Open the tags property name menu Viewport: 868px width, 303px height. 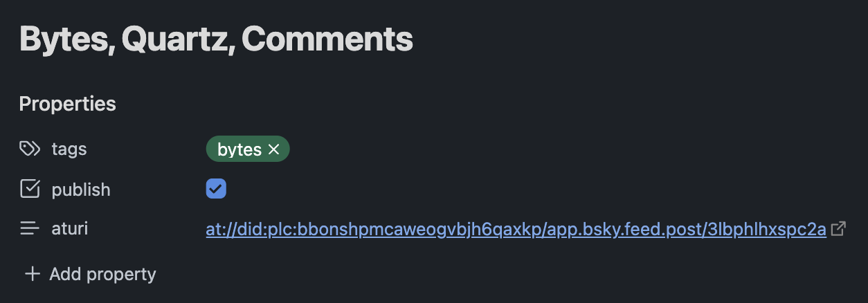click(x=69, y=149)
